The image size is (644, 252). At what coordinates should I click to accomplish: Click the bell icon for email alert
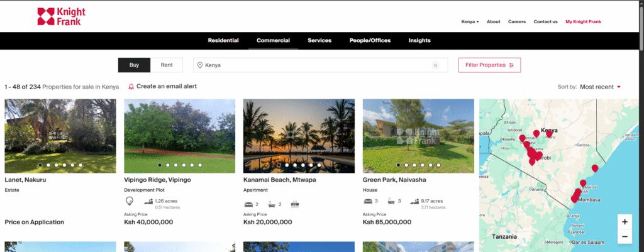(x=131, y=87)
